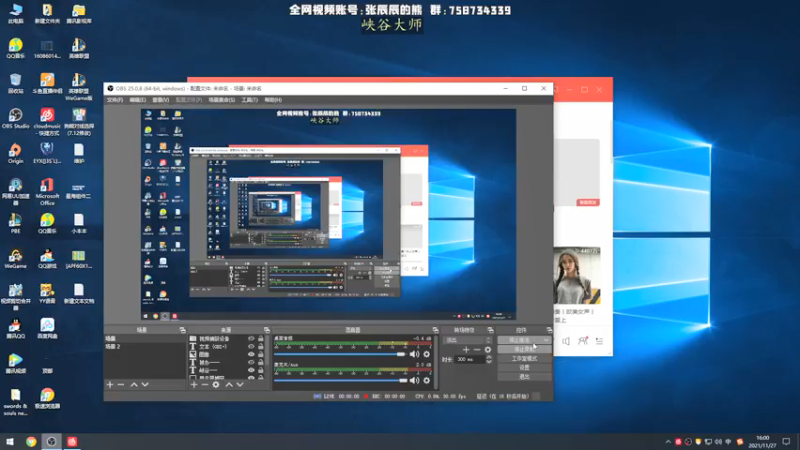Open OBS Studio desktop shortcut

coord(15,118)
